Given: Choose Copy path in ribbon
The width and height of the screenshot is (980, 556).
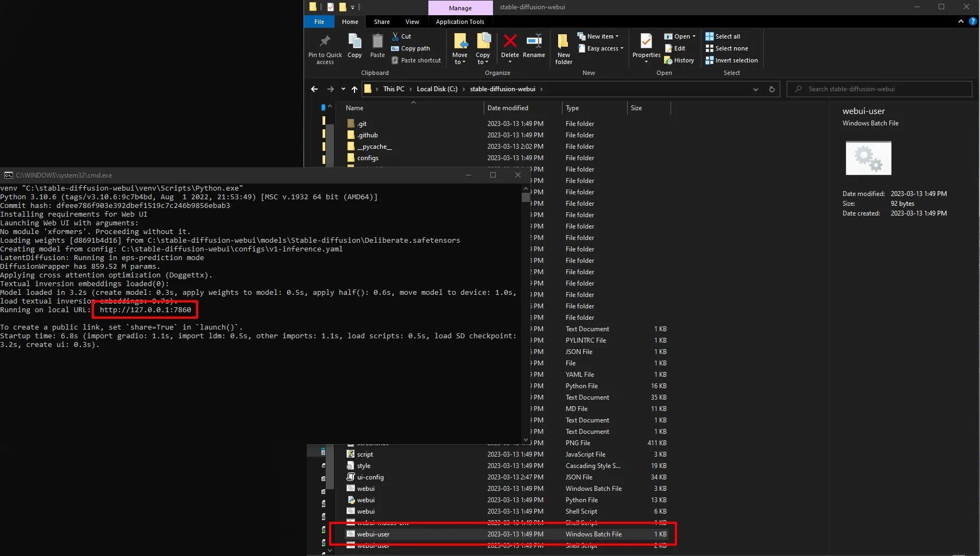Looking at the screenshot, I should pos(411,48).
